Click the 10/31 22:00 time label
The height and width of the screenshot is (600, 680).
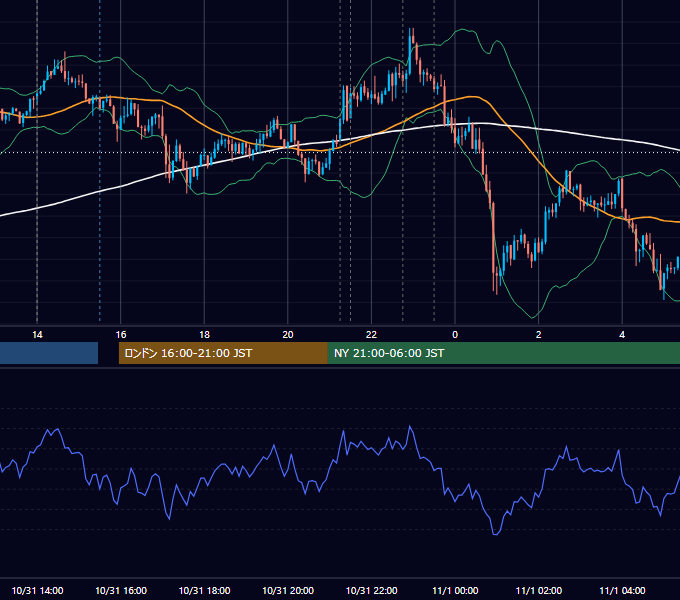click(x=371, y=590)
